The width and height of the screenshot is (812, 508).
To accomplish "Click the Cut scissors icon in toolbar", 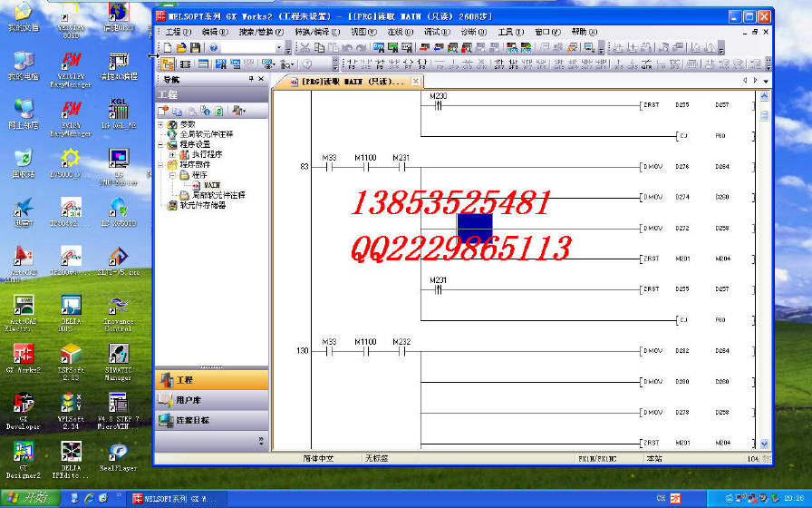I will (305, 47).
